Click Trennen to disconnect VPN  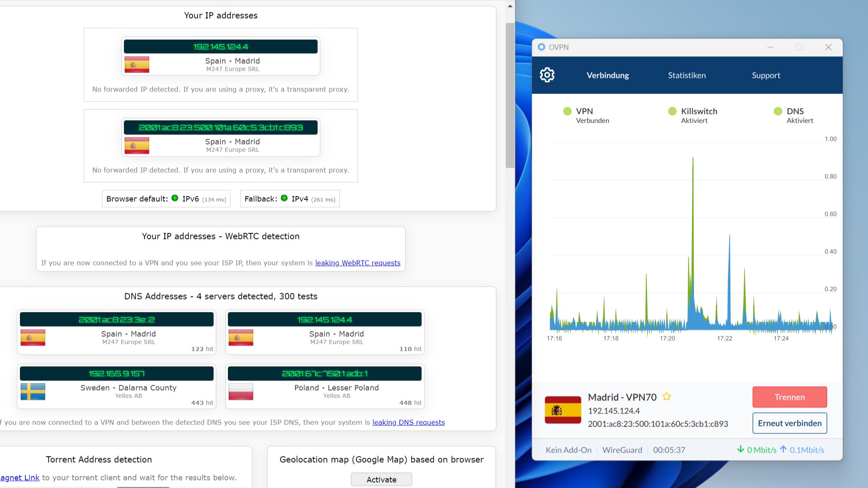(x=790, y=397)
